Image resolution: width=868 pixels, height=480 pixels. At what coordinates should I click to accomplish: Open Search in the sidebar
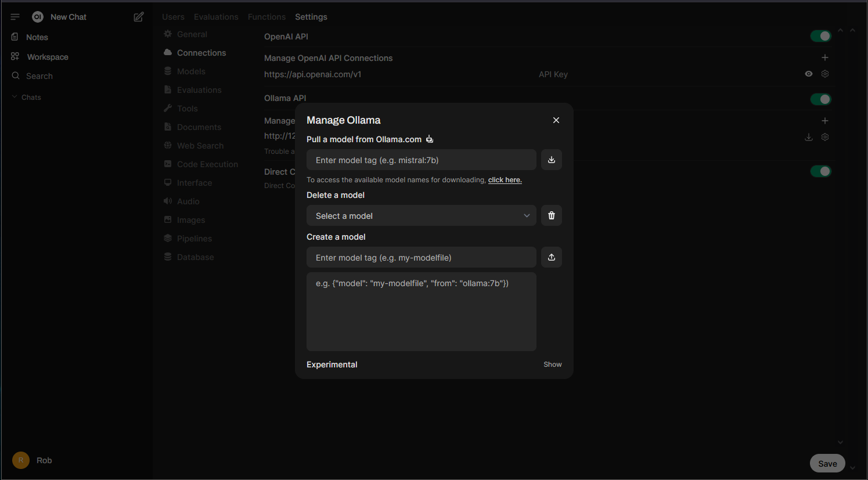point(39,76)
